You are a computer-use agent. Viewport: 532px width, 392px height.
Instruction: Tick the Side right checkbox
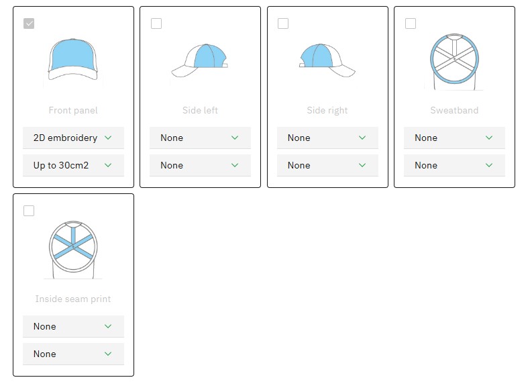pos(283,23)
